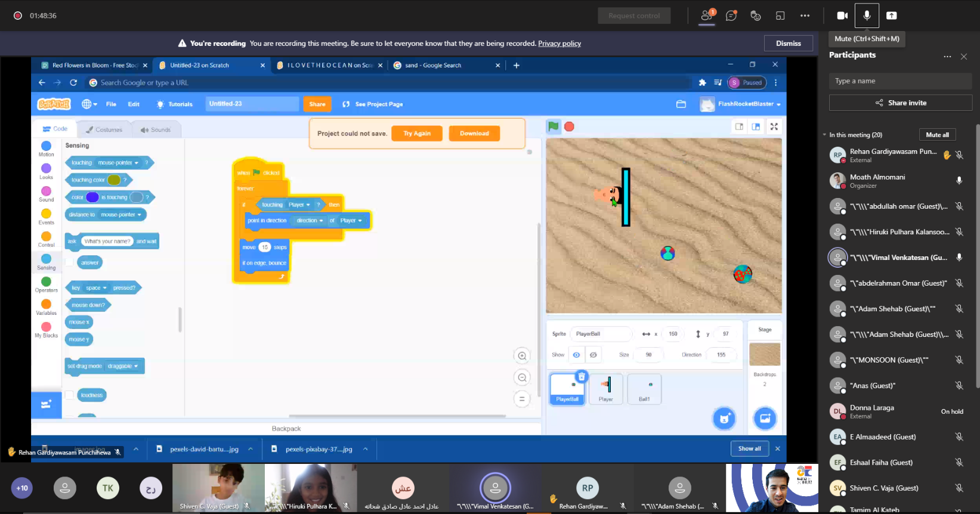Set sprite to shown with eye icon
Screen dimensions: 980x514
[576, 355]
